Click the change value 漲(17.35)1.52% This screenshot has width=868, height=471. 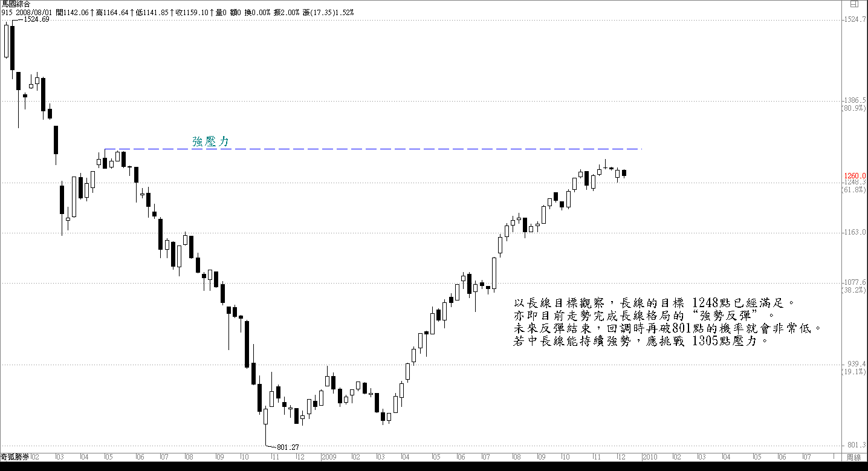click(329, 12)
